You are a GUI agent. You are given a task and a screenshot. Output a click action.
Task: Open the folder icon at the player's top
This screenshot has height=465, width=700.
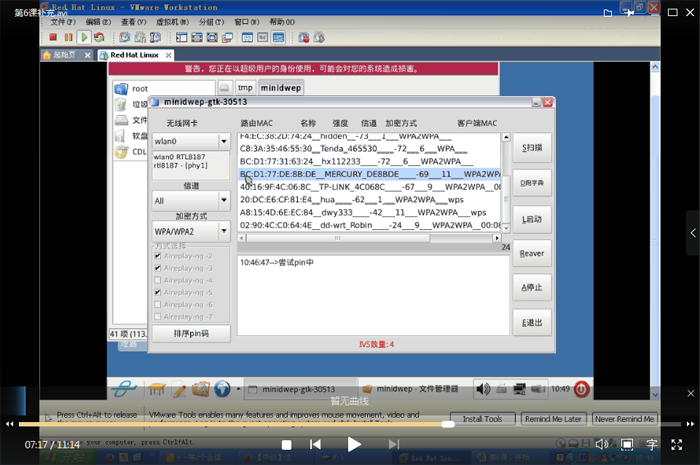coord(608,13)
